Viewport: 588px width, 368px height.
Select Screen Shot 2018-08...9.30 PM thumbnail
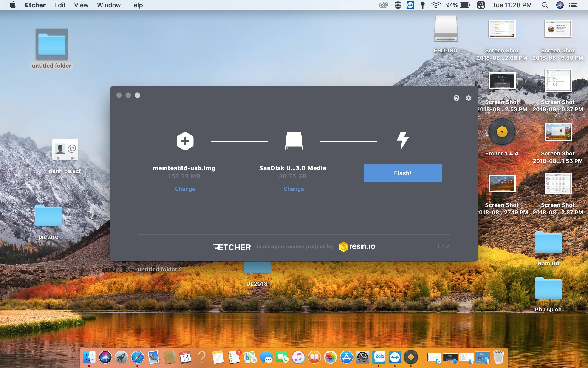point(558,29)
